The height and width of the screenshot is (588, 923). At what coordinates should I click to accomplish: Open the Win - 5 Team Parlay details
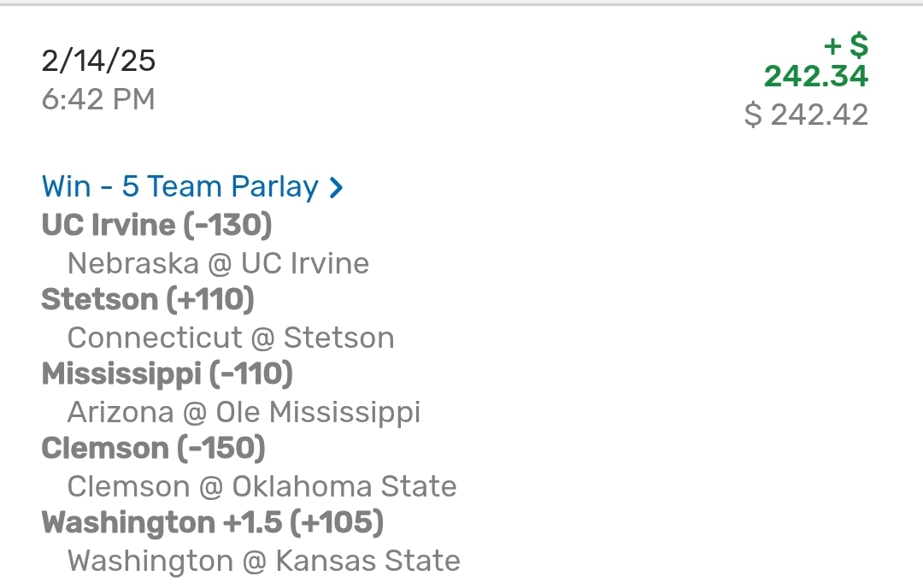click(179, 186)
